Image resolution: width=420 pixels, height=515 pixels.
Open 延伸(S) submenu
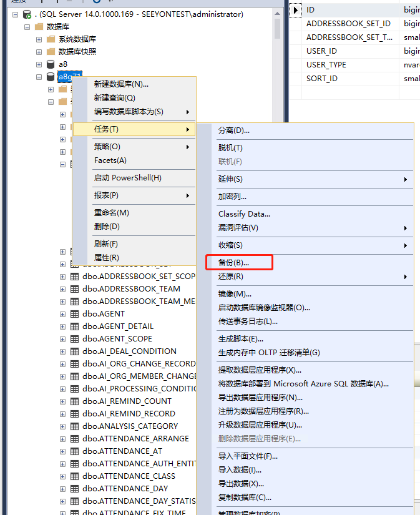pyautogui.click(x=305, y=179)
